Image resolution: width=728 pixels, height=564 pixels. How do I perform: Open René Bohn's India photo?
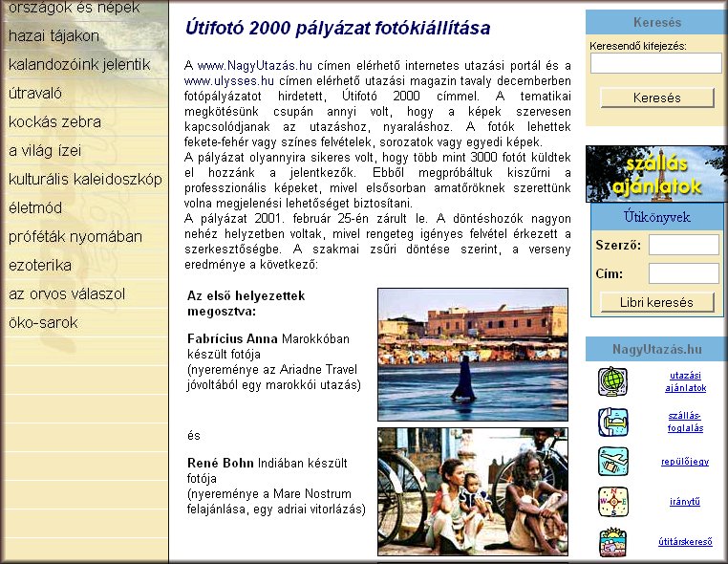pyautogui.click(x=473, y=491)
